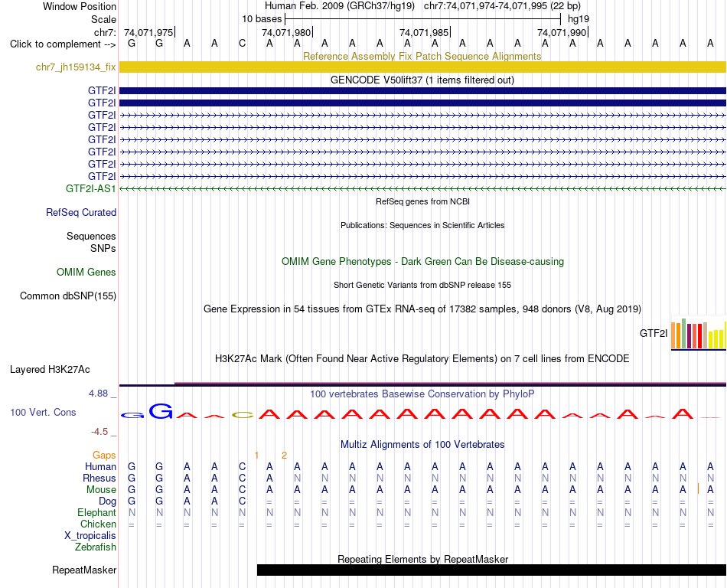Open the RefSeq genes from NCBI title
Screen dimensions: 727x588
click(x=422, y=201)
